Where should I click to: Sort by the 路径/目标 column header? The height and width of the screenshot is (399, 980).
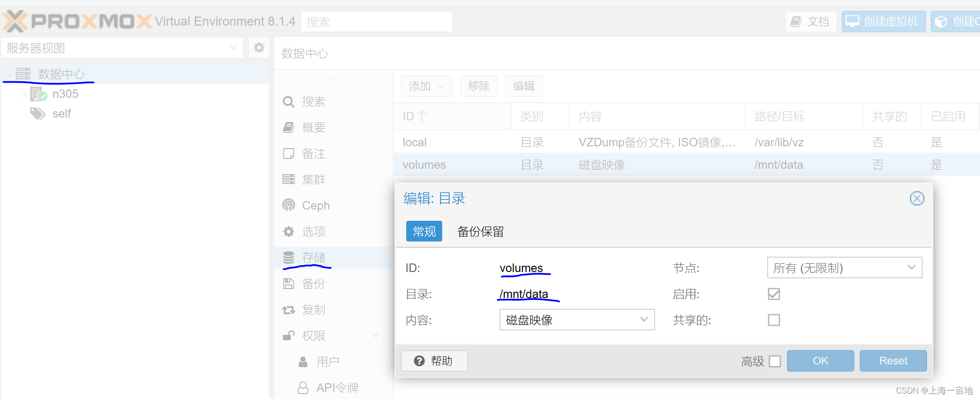point(804,116)
